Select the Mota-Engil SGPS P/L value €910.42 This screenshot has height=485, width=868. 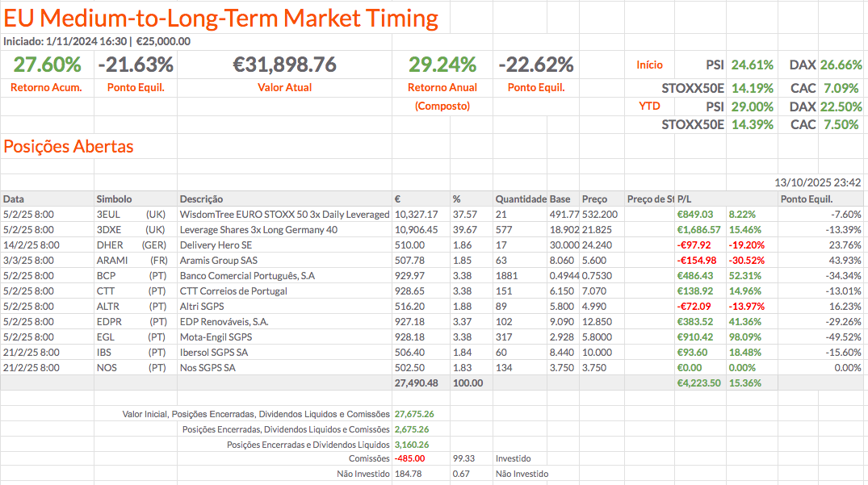coord(698,337)
